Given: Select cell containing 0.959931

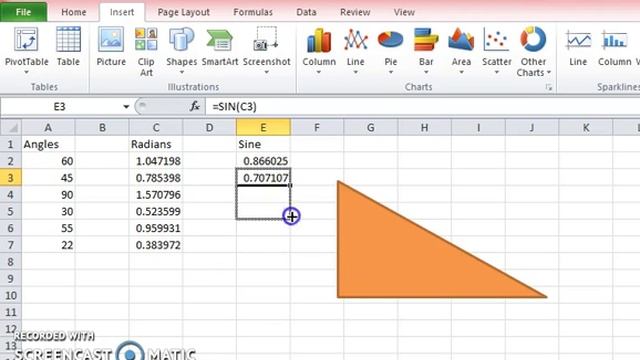Looking at the screenshot, I should click(x=156, y=228).
